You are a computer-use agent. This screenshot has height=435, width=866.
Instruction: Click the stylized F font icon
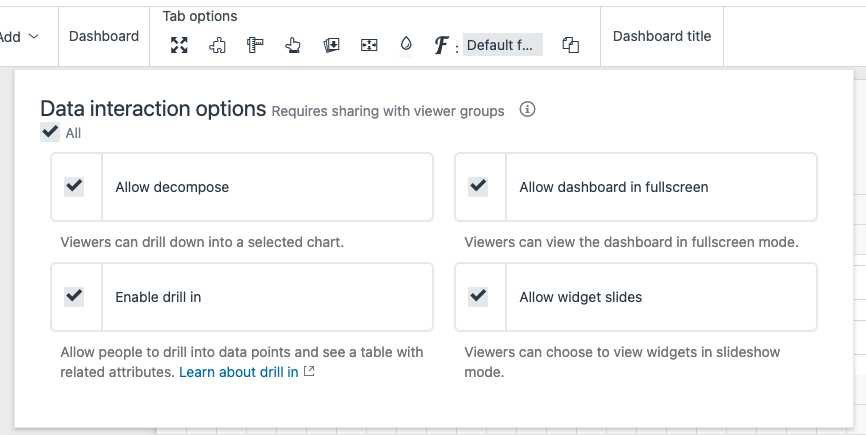pos(441,45)
